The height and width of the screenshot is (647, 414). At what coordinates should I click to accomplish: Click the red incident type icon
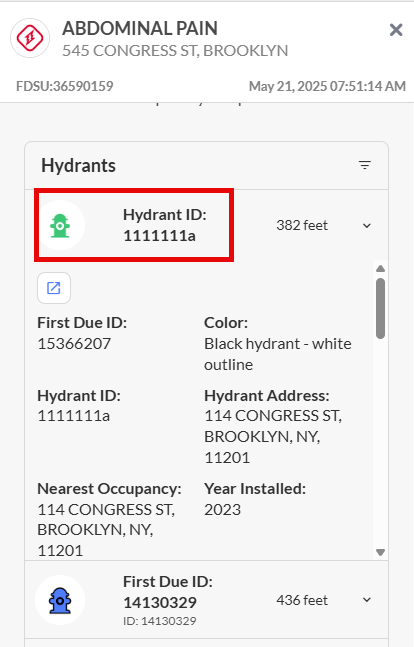[30, 38]
